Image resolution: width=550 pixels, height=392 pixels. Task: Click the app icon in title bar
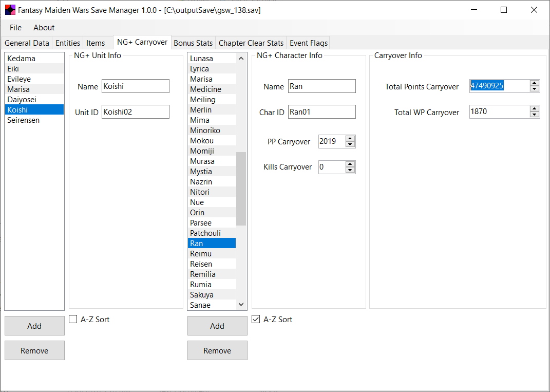[10, 10]
